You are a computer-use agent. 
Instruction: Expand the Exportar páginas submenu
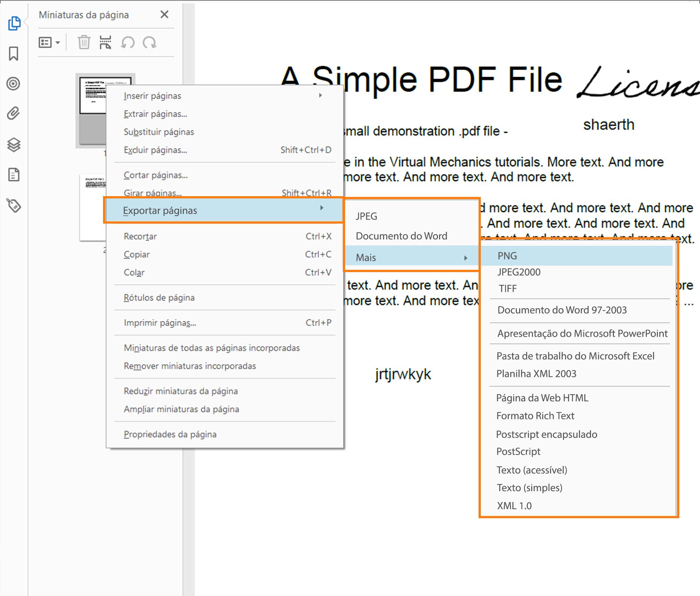[x=224, y=210]
